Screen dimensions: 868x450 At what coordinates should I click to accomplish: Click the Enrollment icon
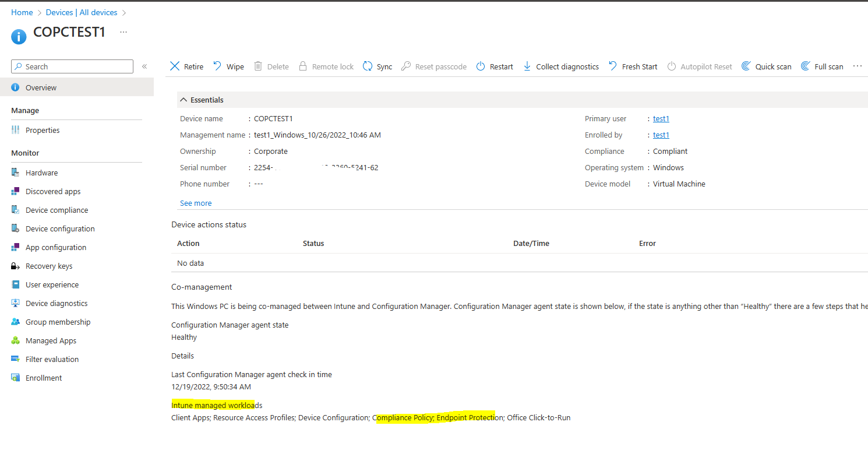click(x=15, y=378)
